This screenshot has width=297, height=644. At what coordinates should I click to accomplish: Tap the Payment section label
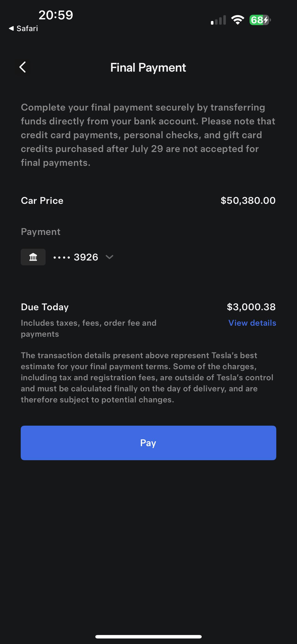pos(41,232)
